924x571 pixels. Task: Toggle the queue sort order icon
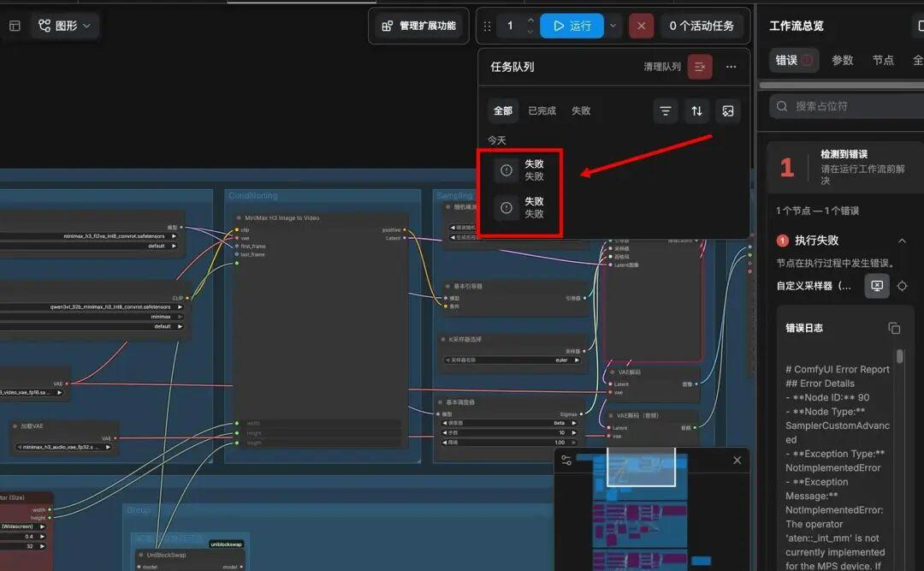click(696, 111)
